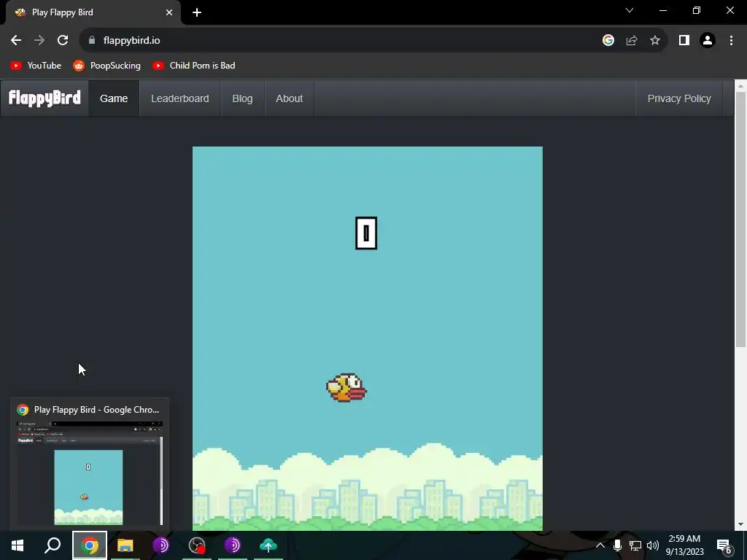Click the Chrome taskbar icon

click(x=90, y=545)
